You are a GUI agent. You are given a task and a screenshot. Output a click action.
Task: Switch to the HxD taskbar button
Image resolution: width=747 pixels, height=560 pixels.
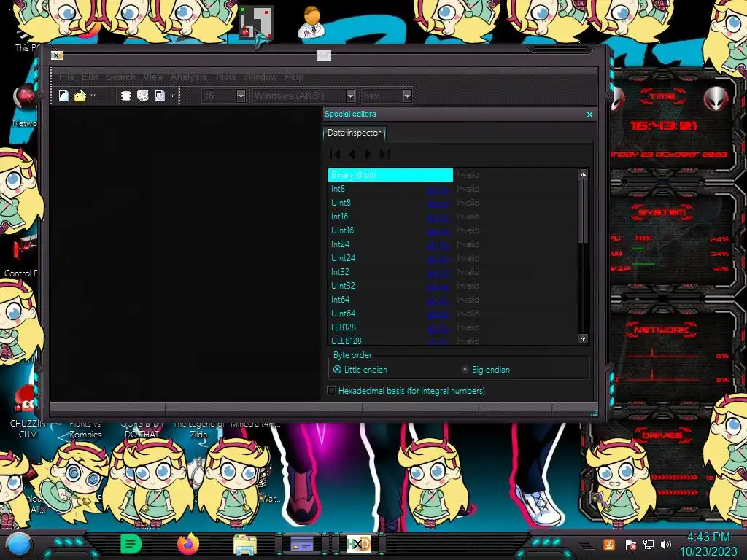[x=358, y=544]
